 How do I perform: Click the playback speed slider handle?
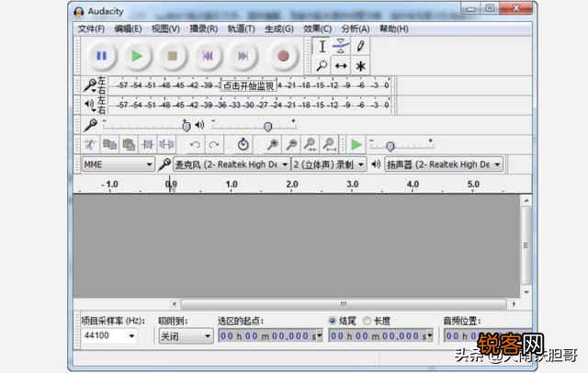click(390, 145)
